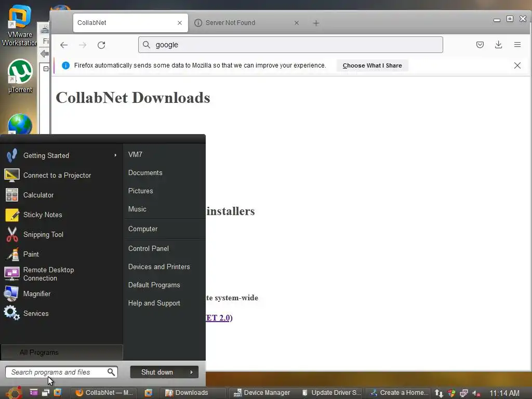Dismiss the Firefox data sharing notification
532x399 pixels.
(517, 65)
